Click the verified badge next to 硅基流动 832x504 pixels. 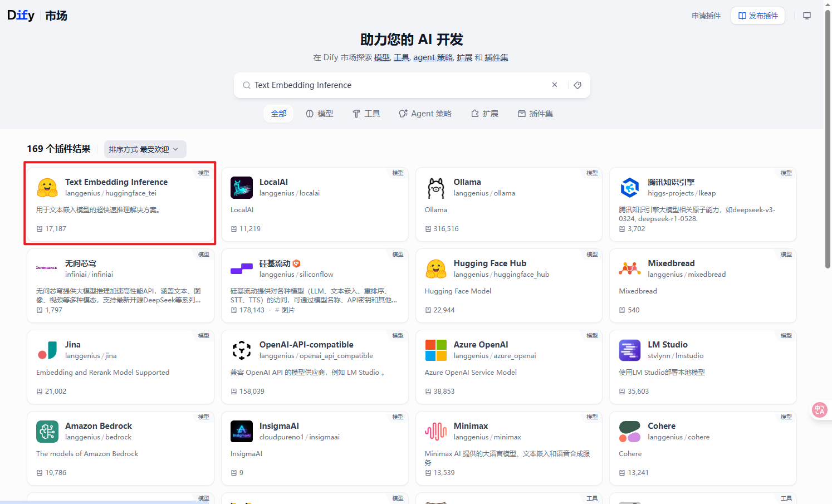[x=296, y=263]
